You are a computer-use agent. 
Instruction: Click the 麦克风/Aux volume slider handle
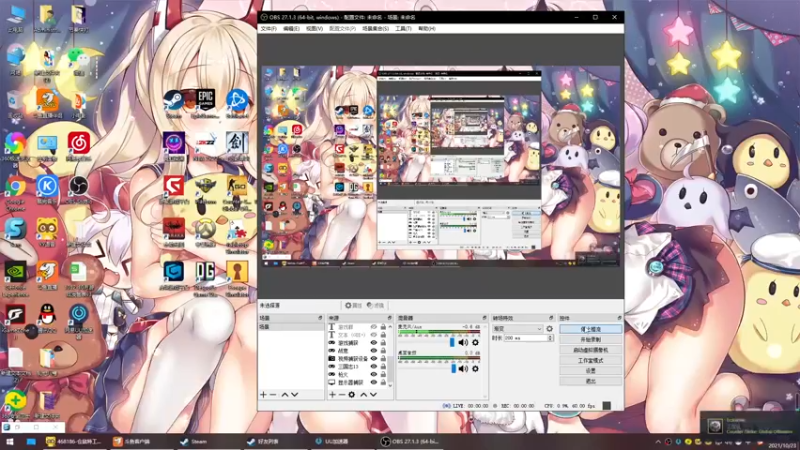(452, 342)
